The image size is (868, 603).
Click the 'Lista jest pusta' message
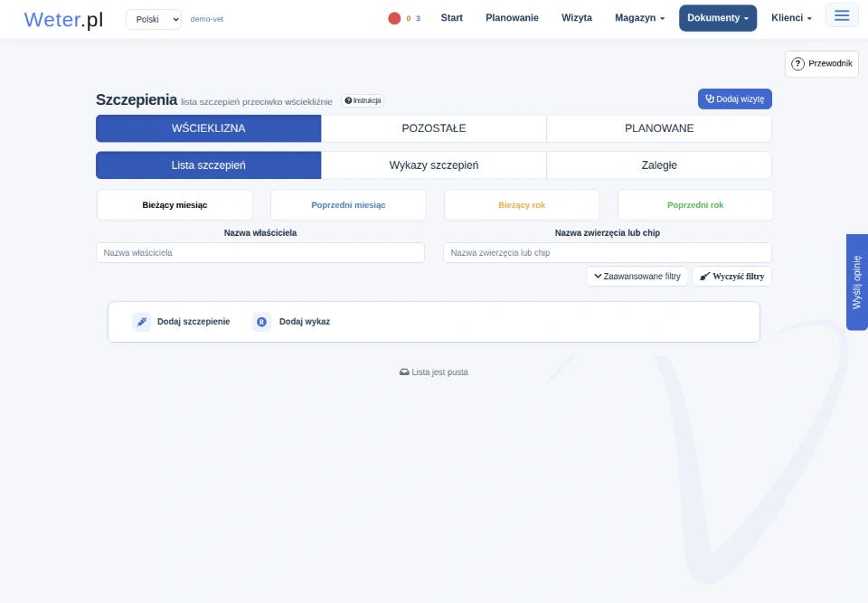point(434,372)
